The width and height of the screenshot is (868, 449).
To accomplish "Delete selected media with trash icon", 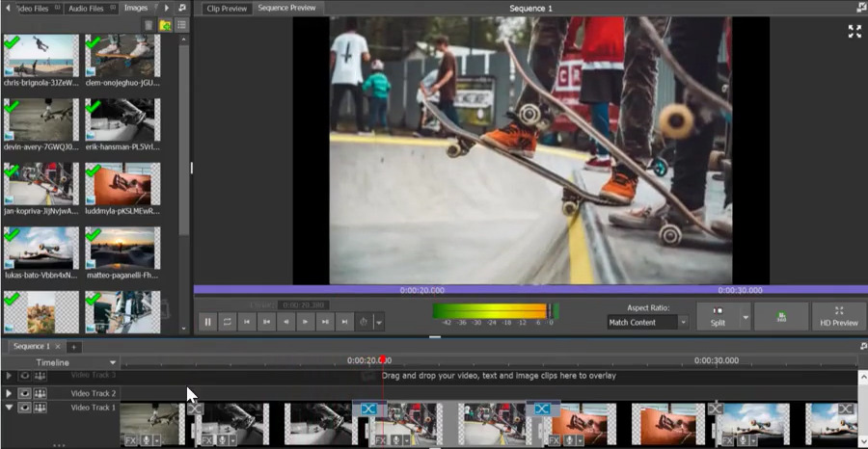I will tap(149, 25).
